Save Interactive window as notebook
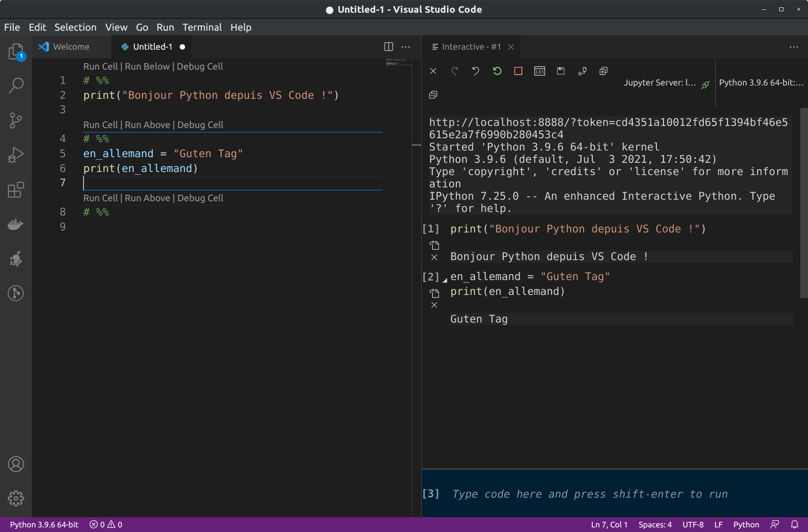 pyautogui.click(x=561, y=71)
